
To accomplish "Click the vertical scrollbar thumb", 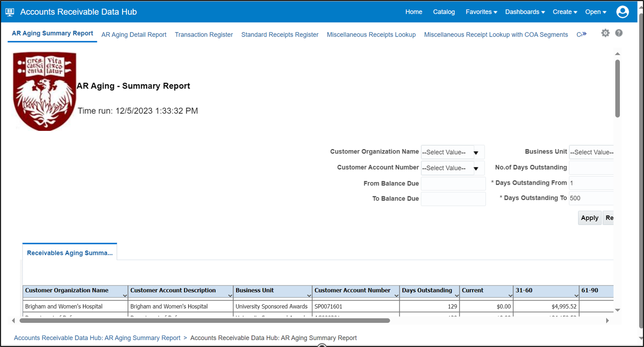I will (617, 89).
